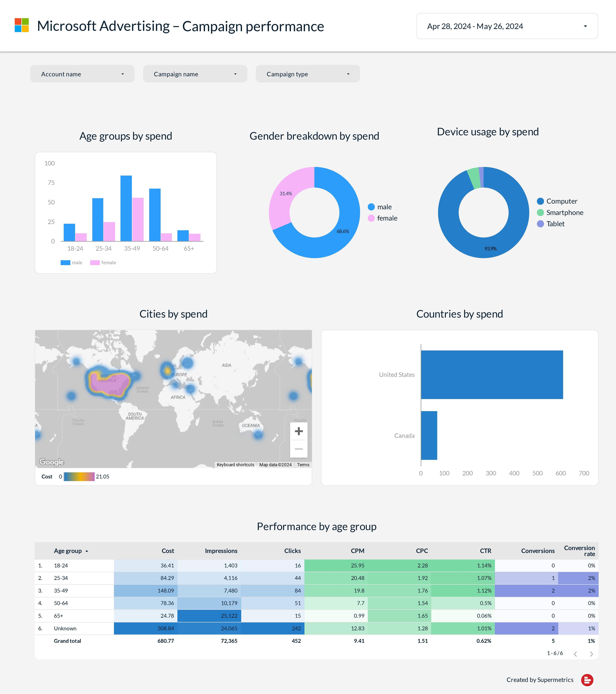Click the Cost color gradient scale
Viewport: 616px width, 694px height.
tap(79, 476)
